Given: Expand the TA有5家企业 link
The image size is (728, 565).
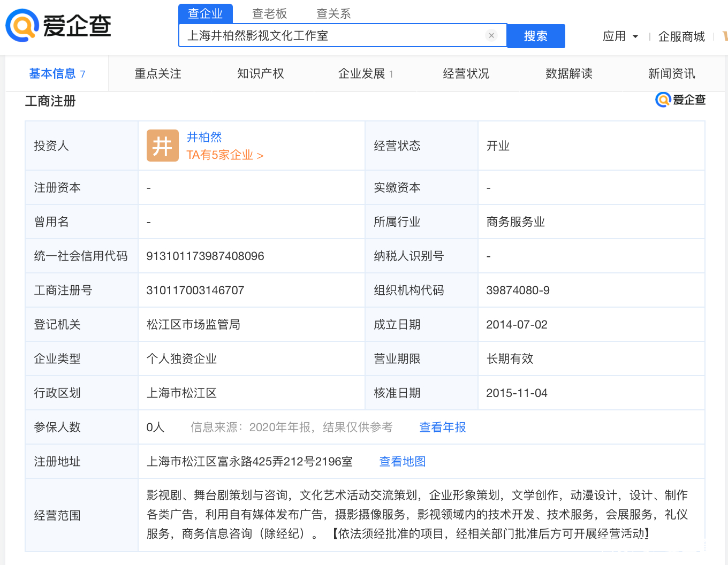Looking at the screenshot, I should 225,155.
